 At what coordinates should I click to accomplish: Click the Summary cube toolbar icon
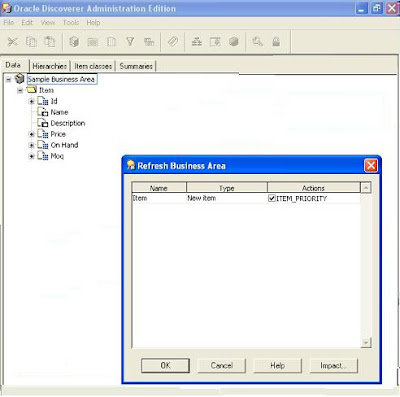point(234,42)
